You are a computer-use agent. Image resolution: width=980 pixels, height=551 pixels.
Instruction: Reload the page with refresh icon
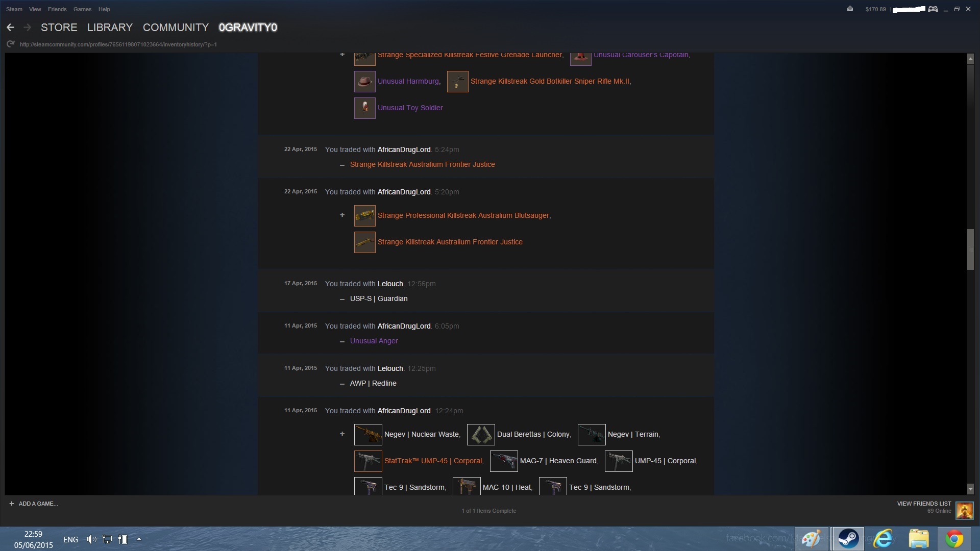(10, 44)
